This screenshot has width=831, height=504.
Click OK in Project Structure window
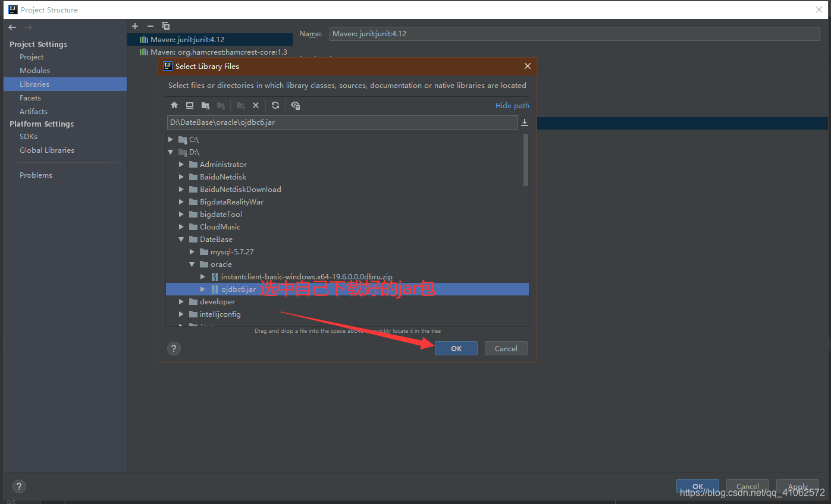coord(698,486)
